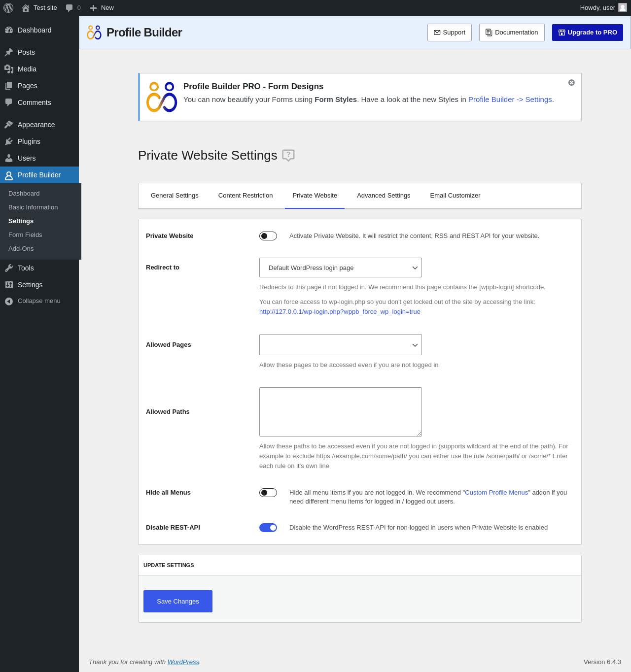Image resolution: width=631 pixels, height=672 pixels.
Task: Click the Comments speech bubble icon in sidebar
Action: tap(9, 102)
